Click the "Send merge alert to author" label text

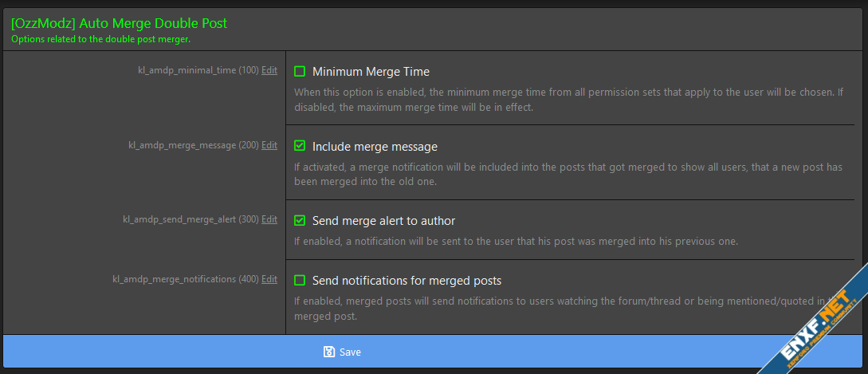[x=383, y=220]
